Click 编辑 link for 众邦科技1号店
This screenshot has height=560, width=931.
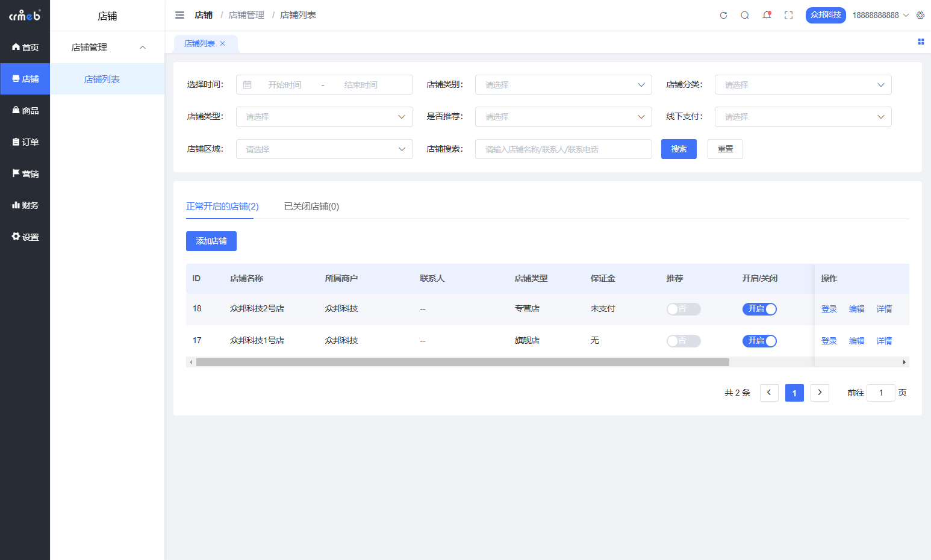tap(856, 341)
